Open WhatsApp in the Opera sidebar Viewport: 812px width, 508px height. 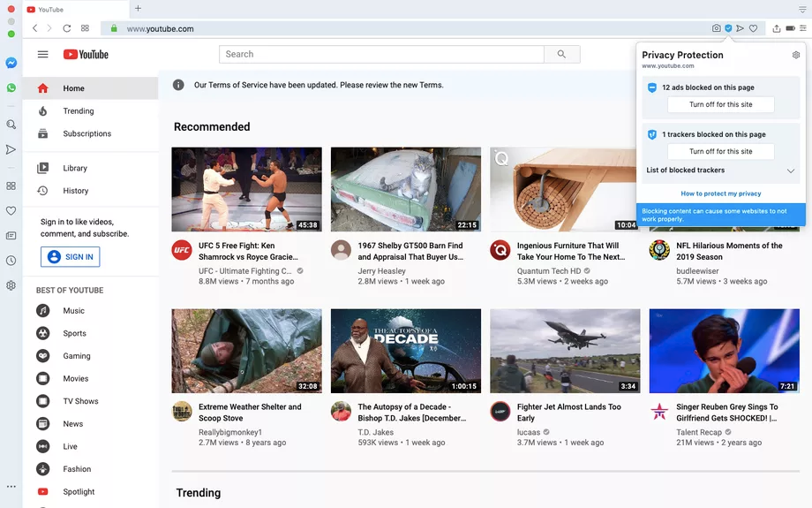tap(11, 88)
